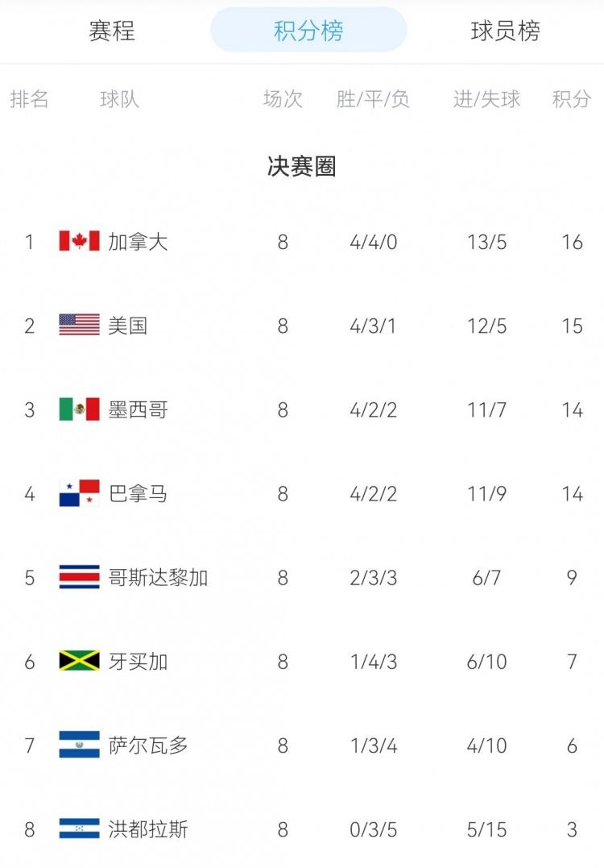Switch to the 赛程 tab

click(x=112, y=31)
